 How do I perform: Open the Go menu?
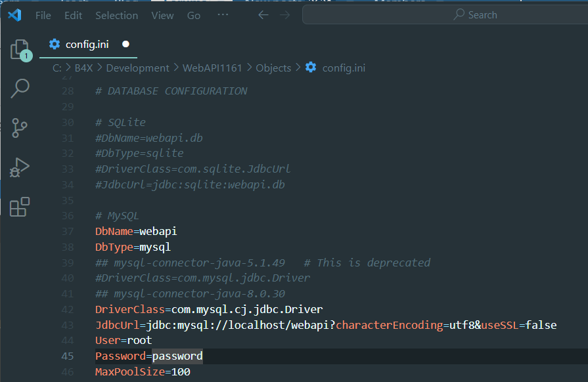point(194,15)
